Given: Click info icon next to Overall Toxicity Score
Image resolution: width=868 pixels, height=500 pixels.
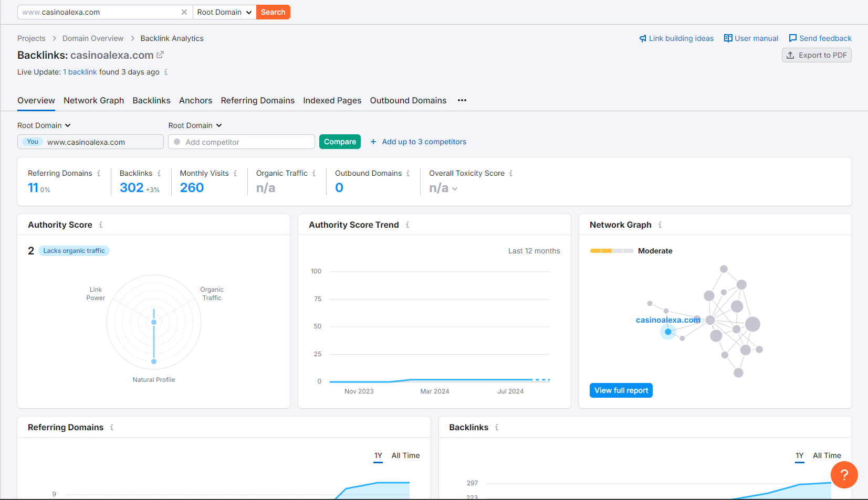Looking at the screenshot, I should (x=511, y=173).
